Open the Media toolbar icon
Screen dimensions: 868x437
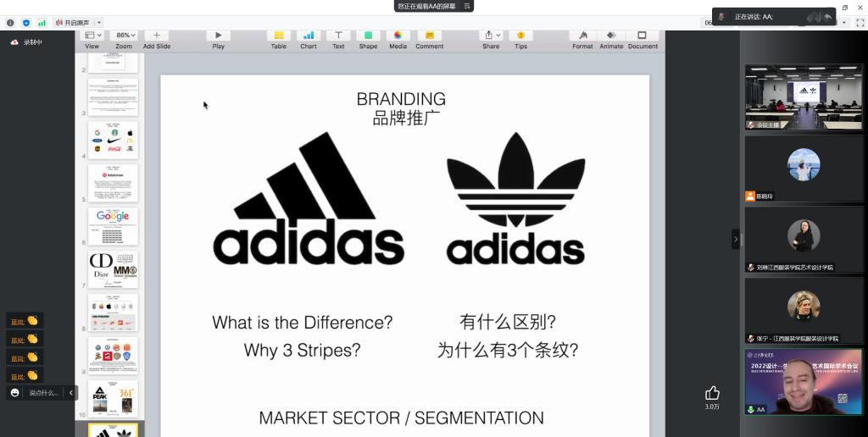[x=398, y=36]
